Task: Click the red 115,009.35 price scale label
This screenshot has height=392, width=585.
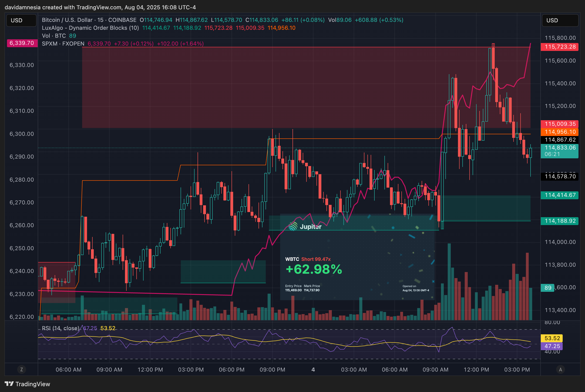Action: [559, 124]
